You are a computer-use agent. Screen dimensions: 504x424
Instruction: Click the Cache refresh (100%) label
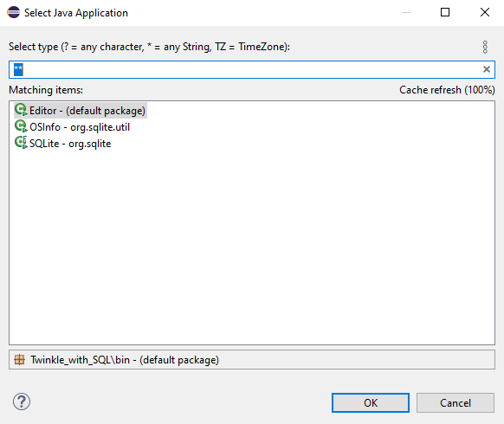point(447,90)
